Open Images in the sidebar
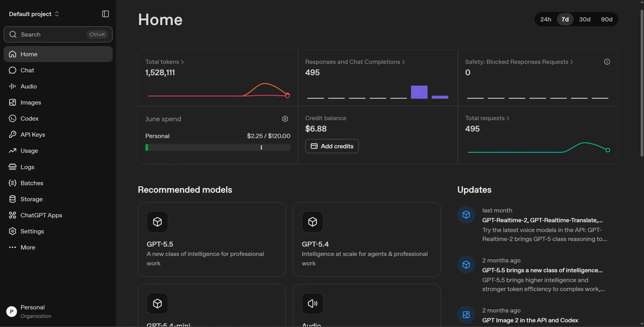The height and width of the screenshot is (327, 644). tap(58, 102)
